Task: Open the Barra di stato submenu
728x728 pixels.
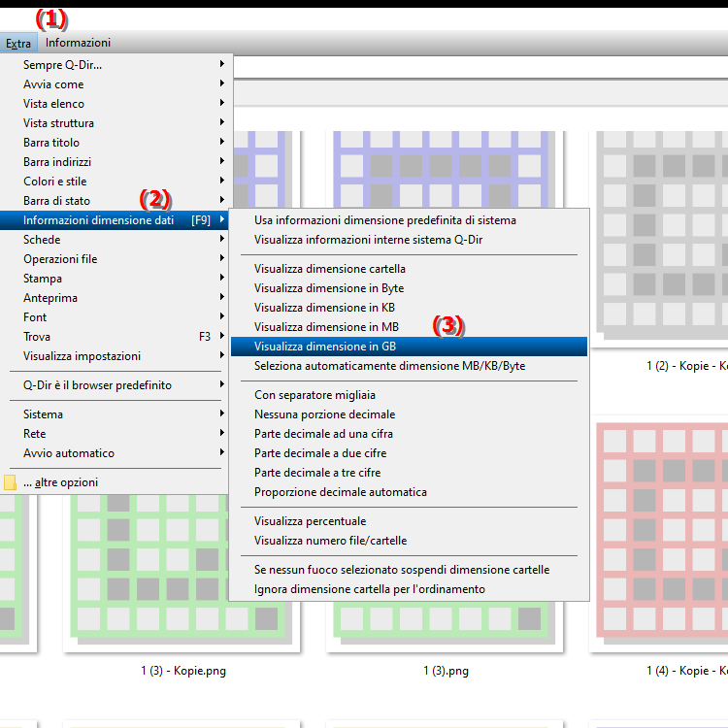Action: [x=114, y=201]
